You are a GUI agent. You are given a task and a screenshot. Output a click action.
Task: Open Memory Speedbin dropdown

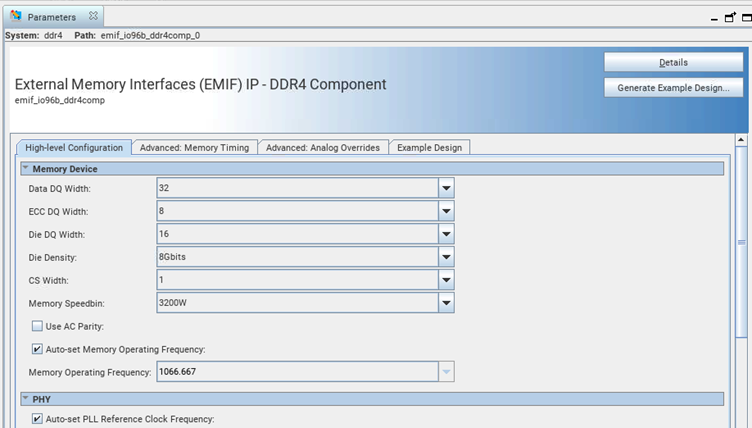446,303
